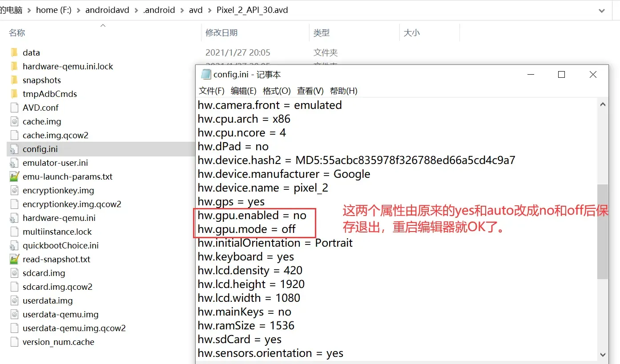This screenshot has height=364, width=620.
Task: Open the 格式(O) menu in Notepad
Action: 277,91
